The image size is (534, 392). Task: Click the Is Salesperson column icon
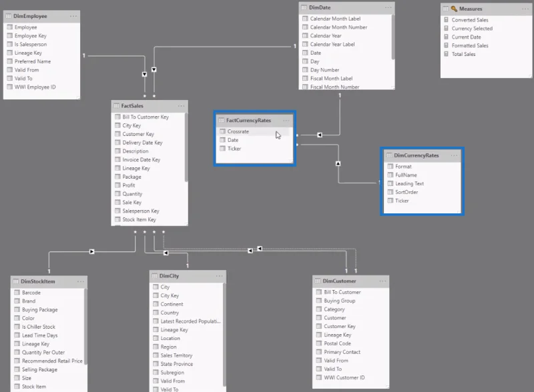click(x=9, y=44)
